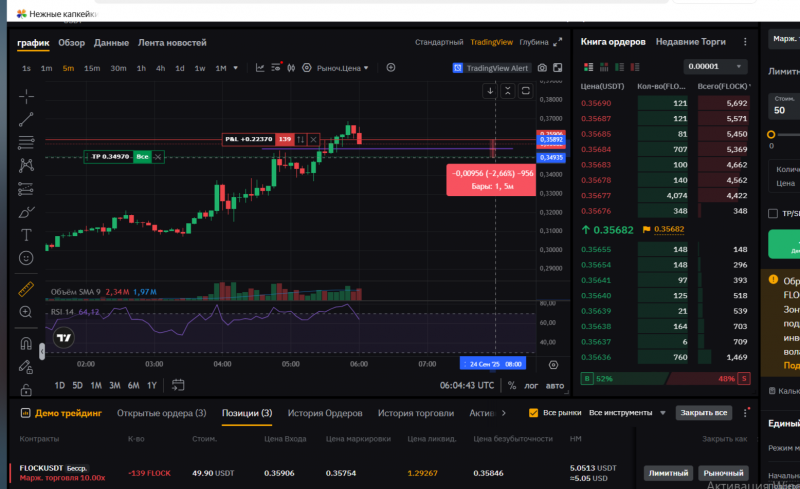Click the Close all positions button
This screenshot has height=489, width=800.
(x=704, y=412)
